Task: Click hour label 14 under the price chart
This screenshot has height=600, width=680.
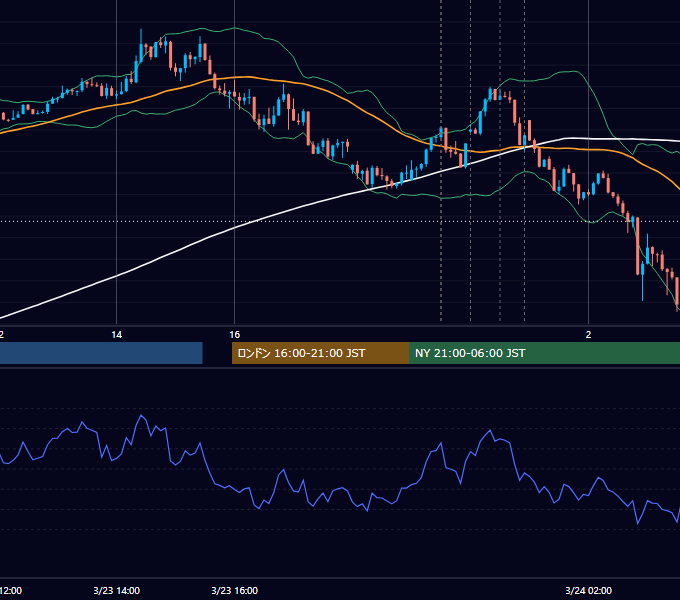Action: coord(116,335)
